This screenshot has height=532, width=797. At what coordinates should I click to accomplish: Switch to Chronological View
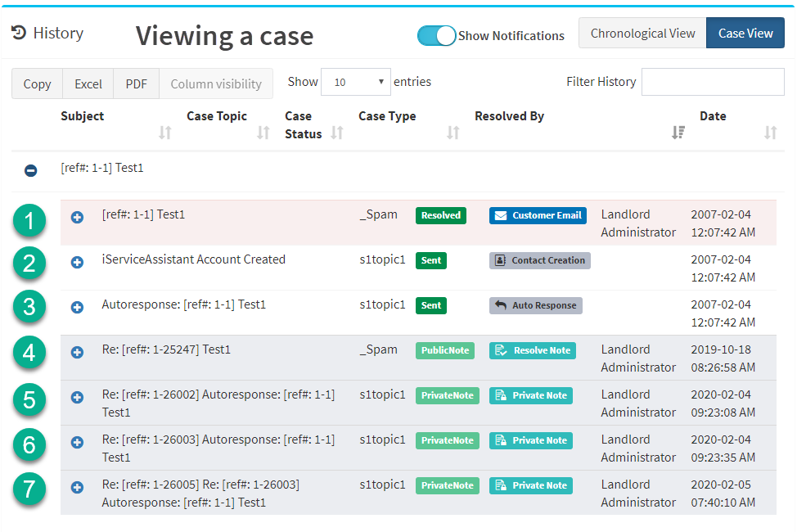(642, 34)
